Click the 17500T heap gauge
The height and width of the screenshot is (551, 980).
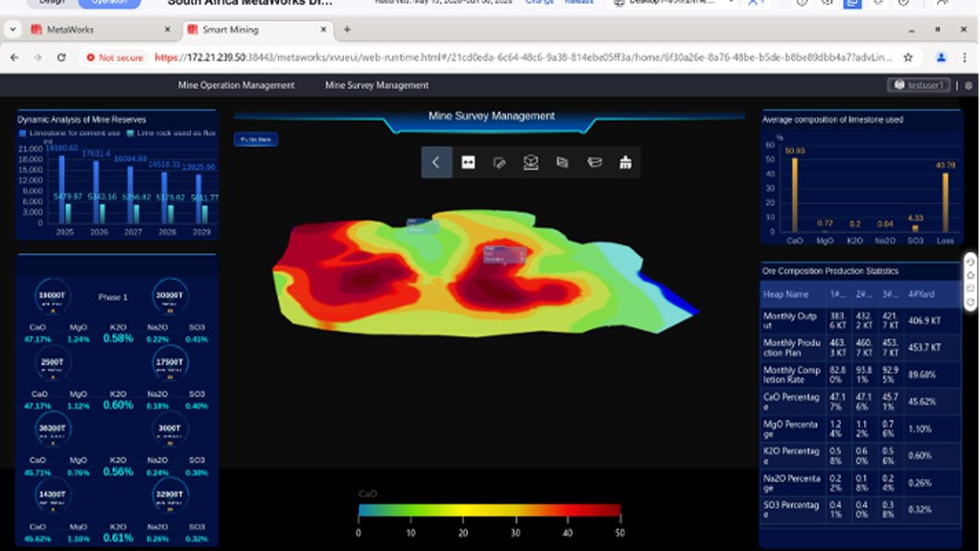point(170,362)
